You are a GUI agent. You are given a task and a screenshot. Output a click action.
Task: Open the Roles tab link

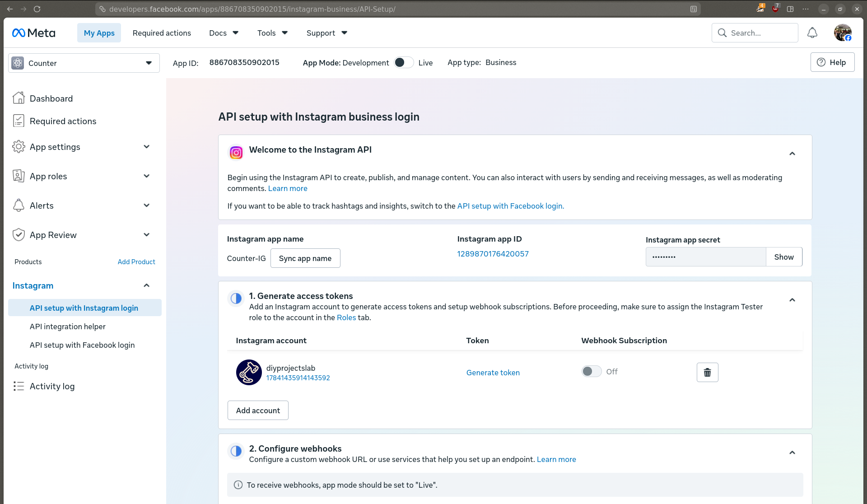[346, 317]
